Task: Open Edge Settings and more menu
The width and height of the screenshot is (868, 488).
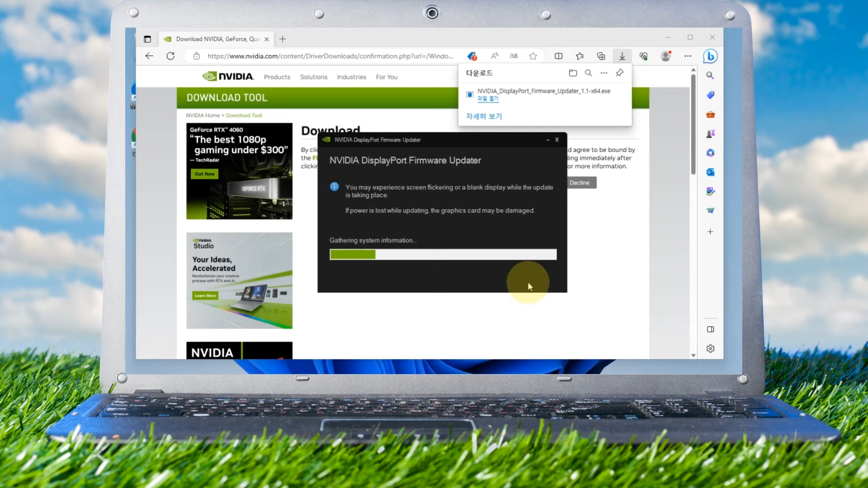Action: (688, 56)
